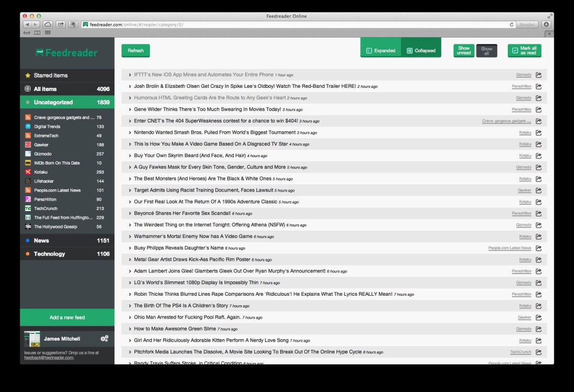The width and height of the screenshot is (574, 392).
Task: Click PerezHilton feed icon in sidebar
Action: pyautogui.click(x=28, y=199)
